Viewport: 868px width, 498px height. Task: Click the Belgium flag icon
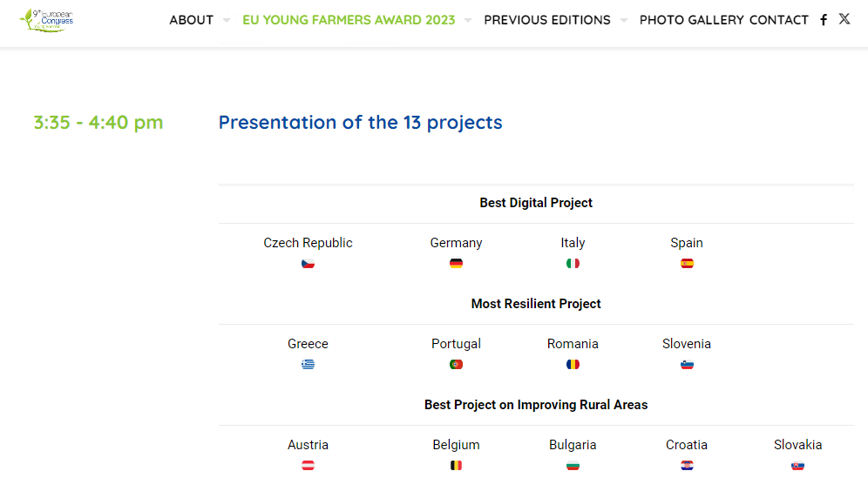click(456, 465)
